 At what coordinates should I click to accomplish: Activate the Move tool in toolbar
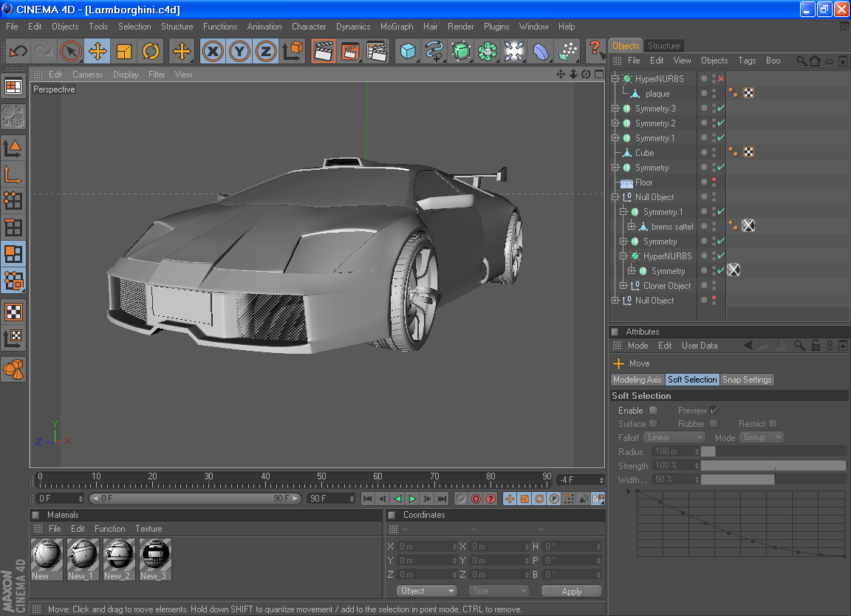[98, 52]
